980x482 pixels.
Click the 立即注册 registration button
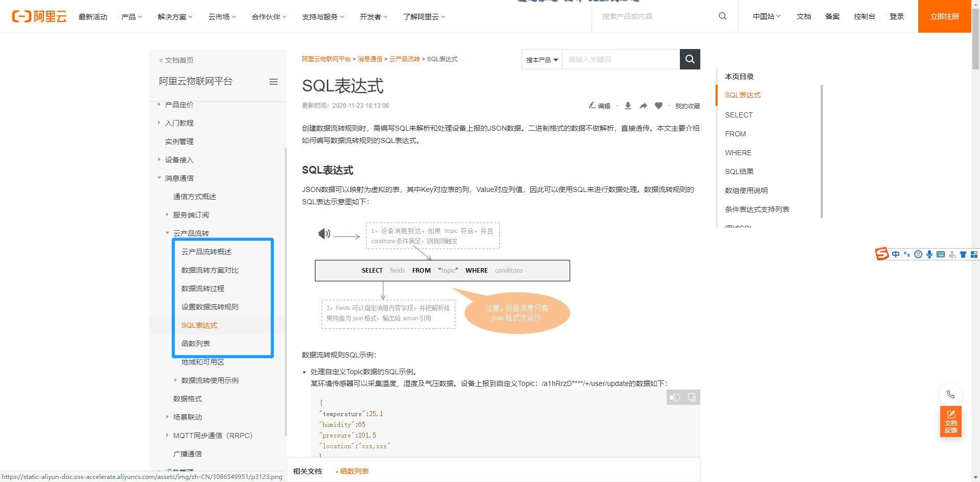click(944, 16)
